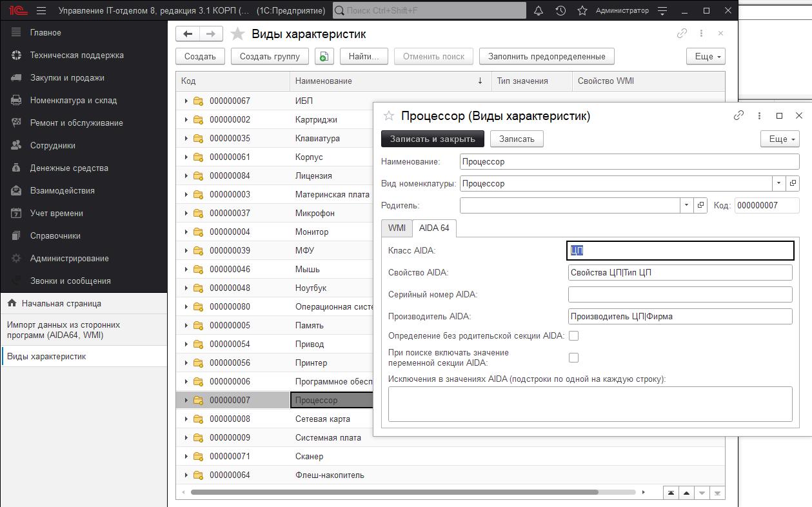
Task: Toggle the favorite star beside Процессор title
Action: 388,115
